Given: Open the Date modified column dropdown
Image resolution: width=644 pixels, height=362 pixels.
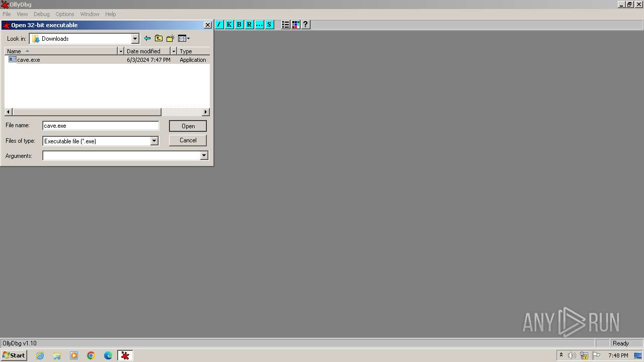Looking at the screenshot, I should (174, 51).
